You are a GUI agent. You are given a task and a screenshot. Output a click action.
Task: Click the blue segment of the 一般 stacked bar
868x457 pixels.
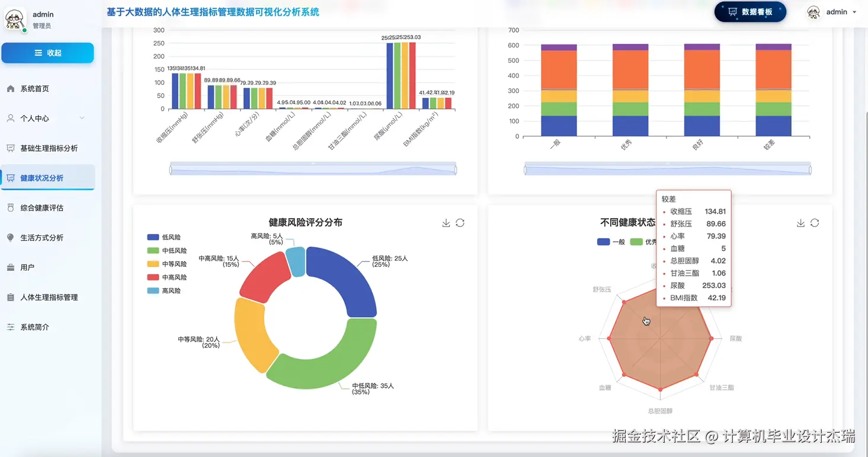click(x=559, y=126)
